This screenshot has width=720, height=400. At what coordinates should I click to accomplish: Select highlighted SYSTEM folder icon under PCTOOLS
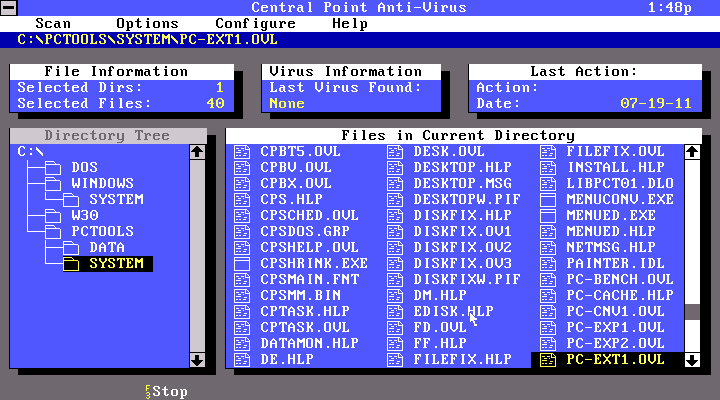point(71,264)
